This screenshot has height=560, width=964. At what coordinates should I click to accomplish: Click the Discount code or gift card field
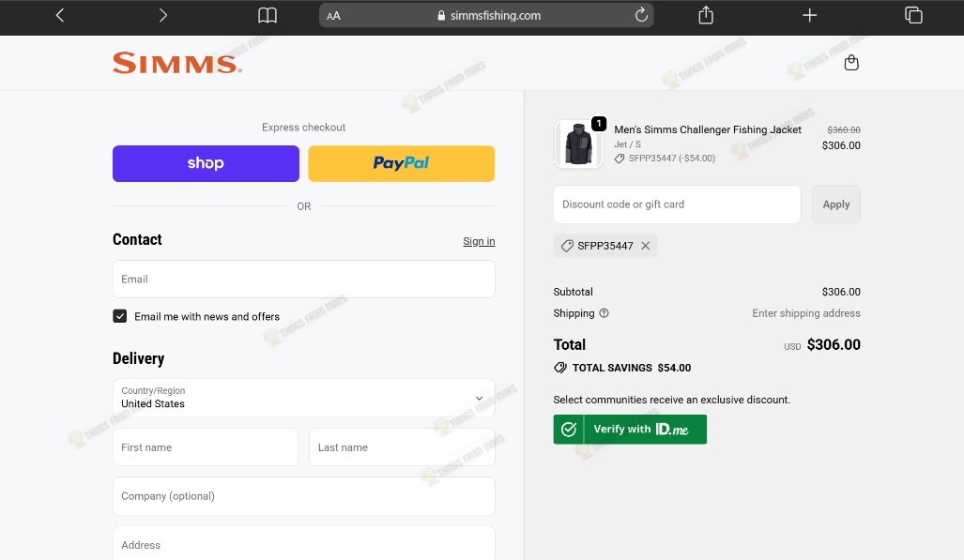677,204
